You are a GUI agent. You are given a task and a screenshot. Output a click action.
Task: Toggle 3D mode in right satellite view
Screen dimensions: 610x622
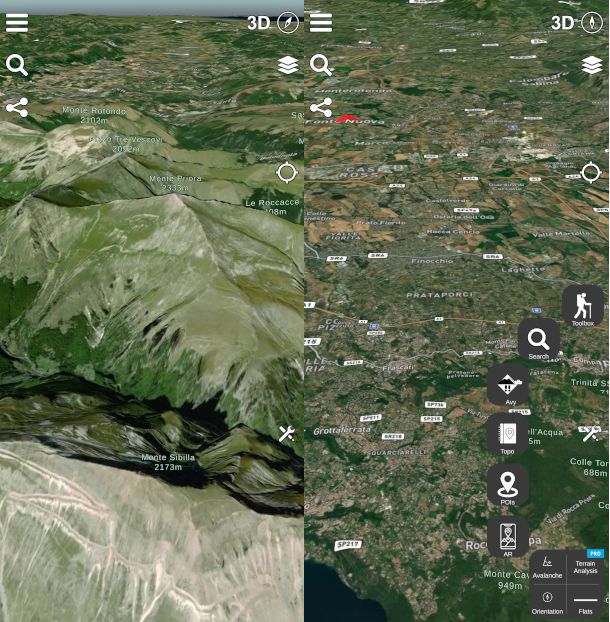(563, 22)
